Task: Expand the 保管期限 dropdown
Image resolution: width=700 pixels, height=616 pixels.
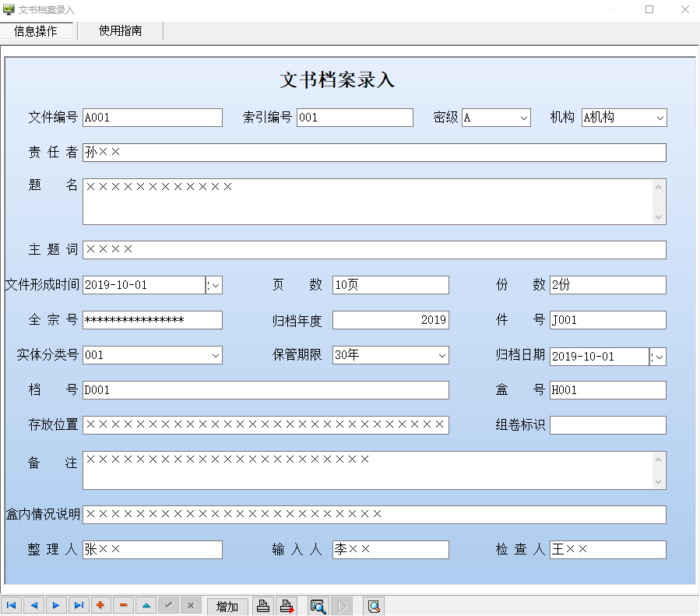Action: 442,355
